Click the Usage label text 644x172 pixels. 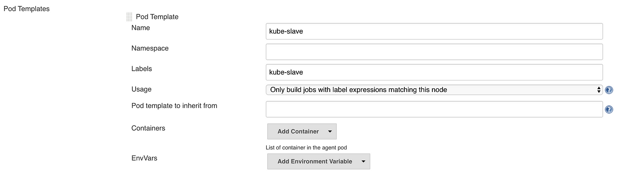point(141,89)
